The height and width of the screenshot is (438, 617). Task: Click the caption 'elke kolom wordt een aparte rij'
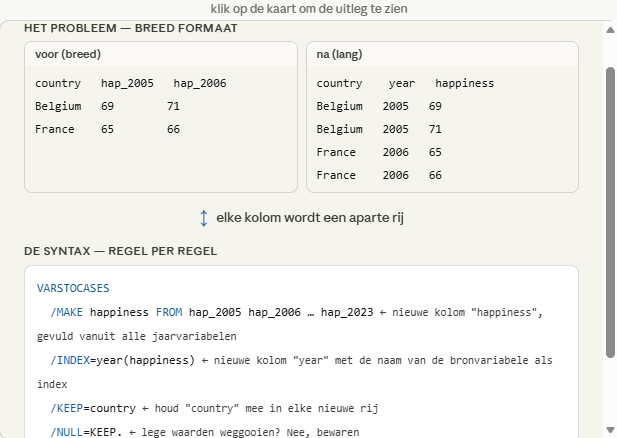[x=310, y=218]
